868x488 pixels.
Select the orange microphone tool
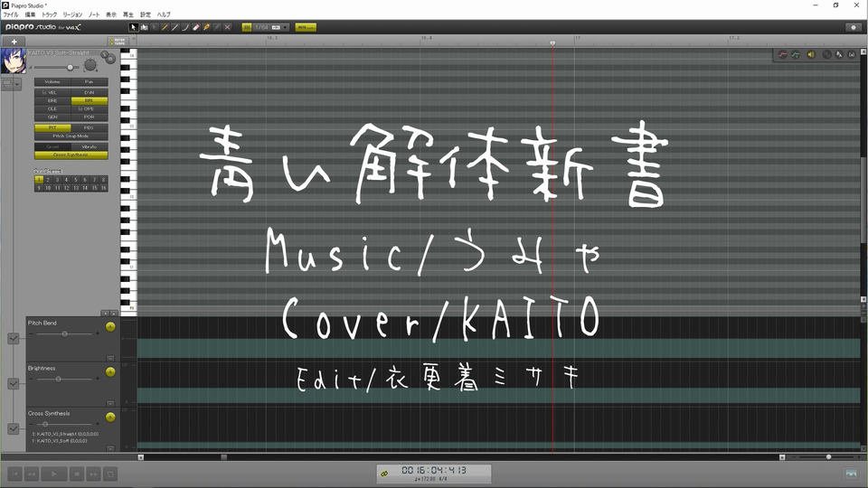206,27
